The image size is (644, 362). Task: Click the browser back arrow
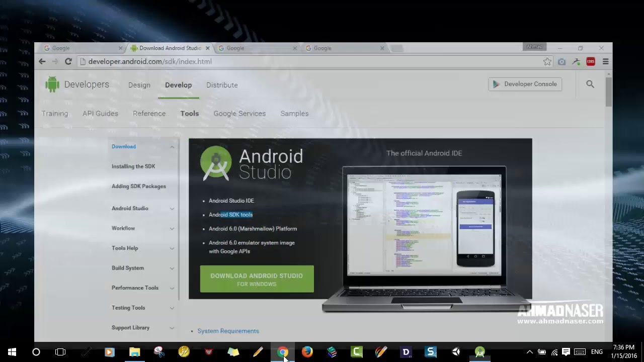click(42, 61)
